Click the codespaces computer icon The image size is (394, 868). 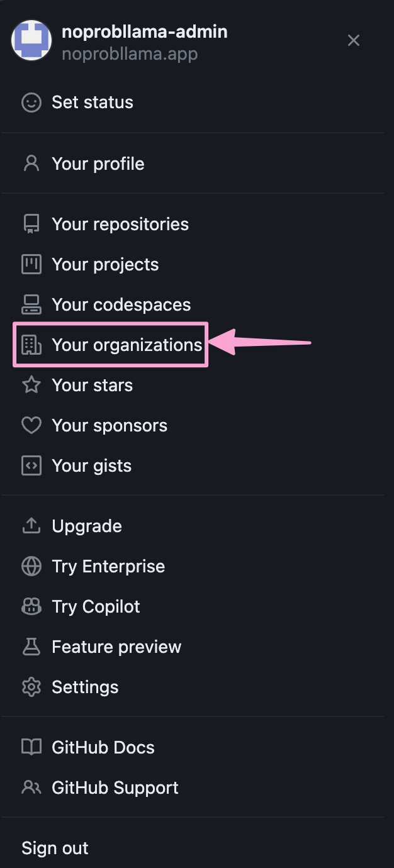coord(31,305)
